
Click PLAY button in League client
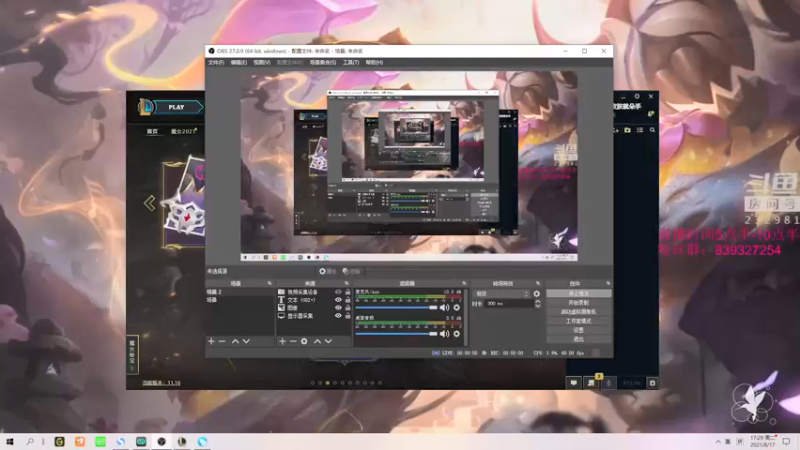[177, 107]
